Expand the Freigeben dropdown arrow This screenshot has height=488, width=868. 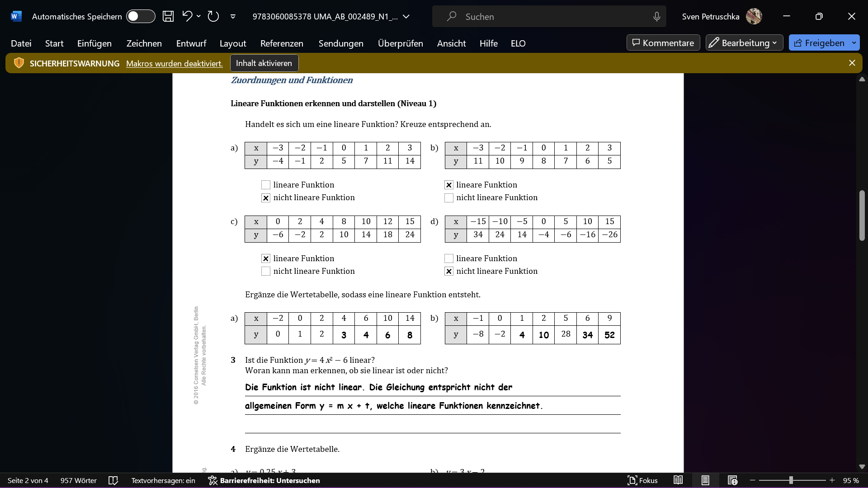[854, 43]
